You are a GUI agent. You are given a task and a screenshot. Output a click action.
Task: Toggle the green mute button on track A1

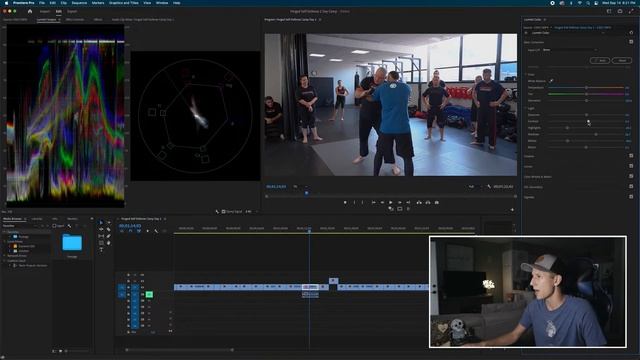pyautogui.click(x=149, y=294)
